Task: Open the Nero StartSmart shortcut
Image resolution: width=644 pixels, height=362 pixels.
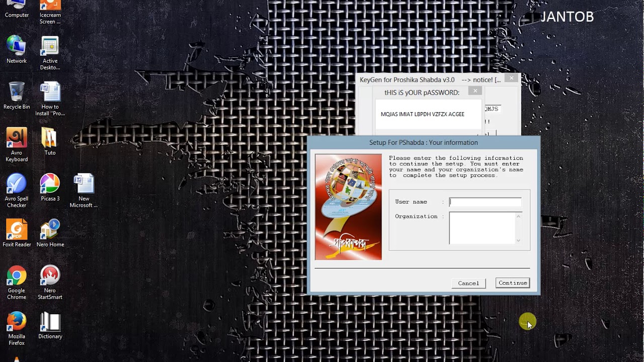Action: (x=50, y=283)
